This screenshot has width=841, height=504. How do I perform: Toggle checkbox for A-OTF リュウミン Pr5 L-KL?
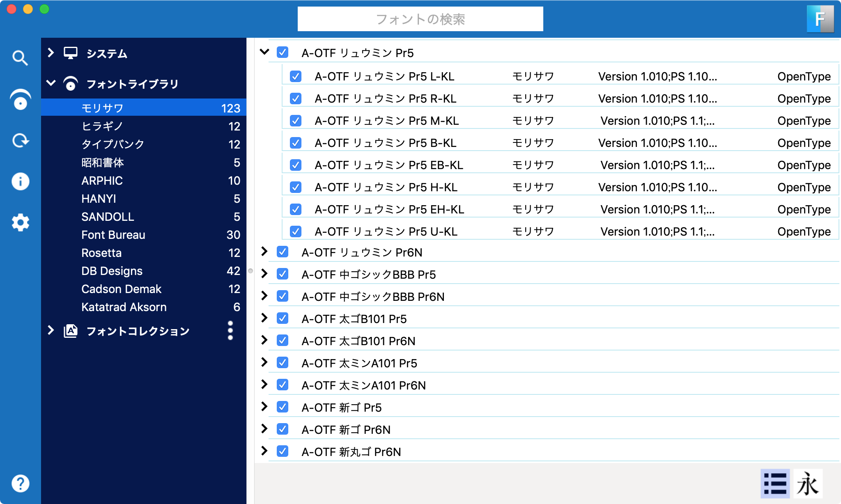pyautogui.click(x=296, y=76)
